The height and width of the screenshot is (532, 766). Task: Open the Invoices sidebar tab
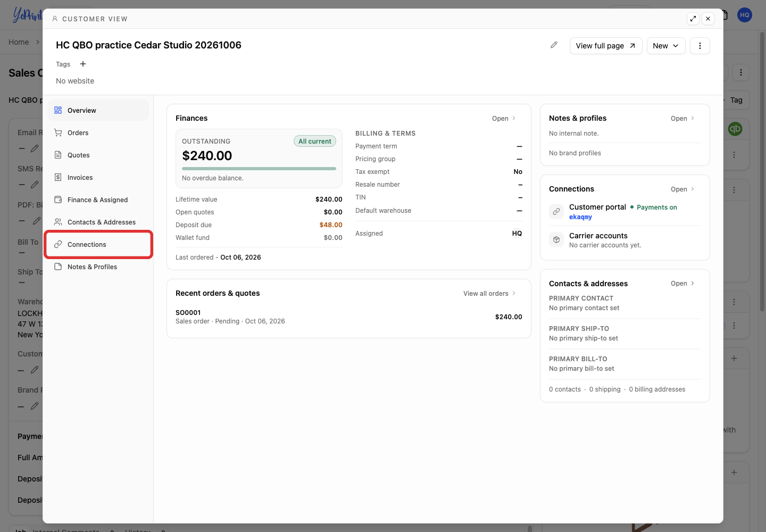tap(98, 178)
